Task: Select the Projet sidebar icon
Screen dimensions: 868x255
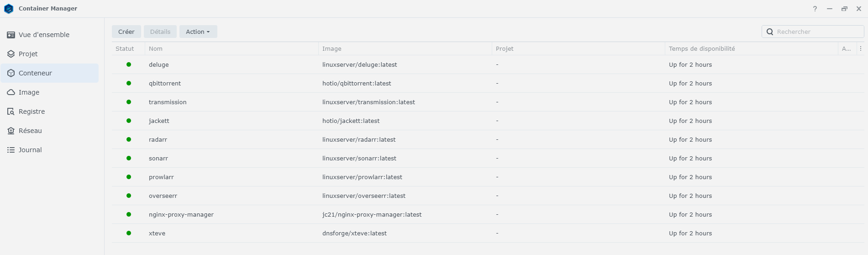Action: coord(11,54)
